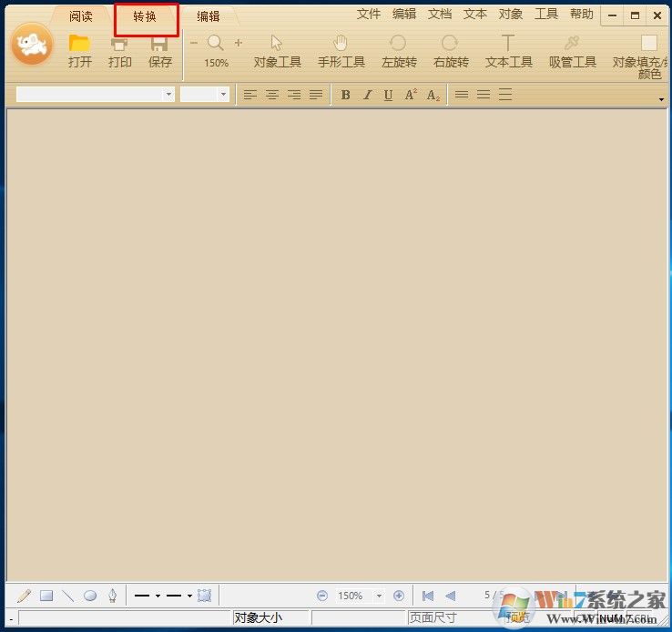Select the pencil drawing tool in bottom toolbar
The height and width of the screenshot is (632, 672).
[24, 596]
